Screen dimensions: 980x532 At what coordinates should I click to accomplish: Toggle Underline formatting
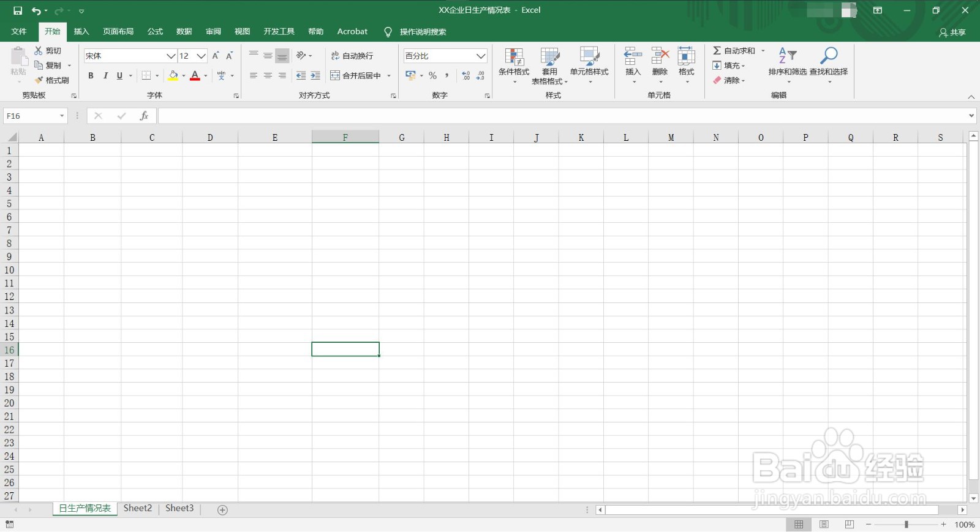[119, 75]
